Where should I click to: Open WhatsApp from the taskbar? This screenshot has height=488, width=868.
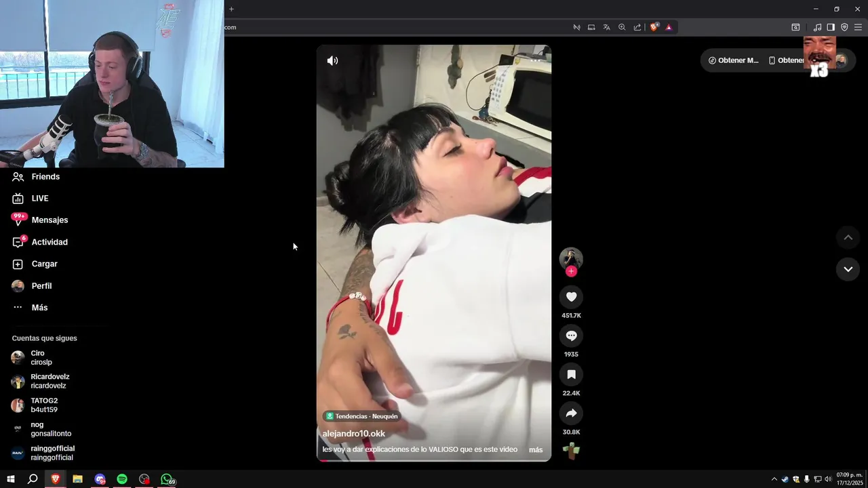click(x=167, y=479)
